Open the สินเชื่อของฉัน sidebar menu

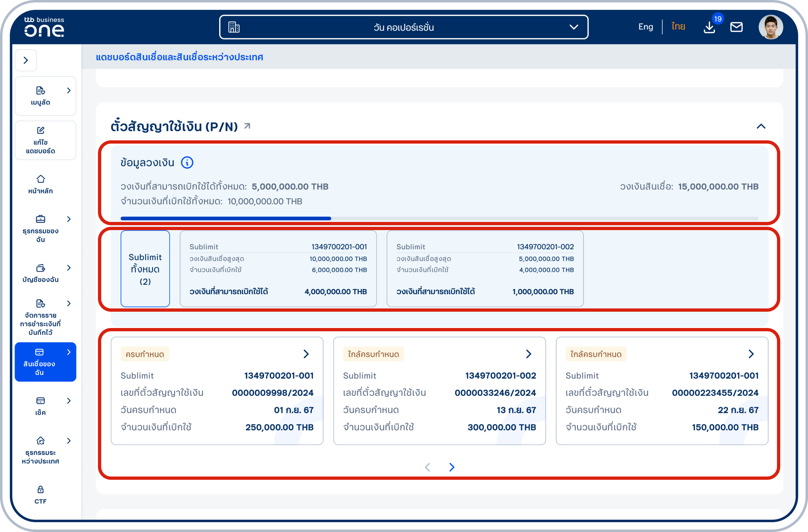(x=45, y=362)
